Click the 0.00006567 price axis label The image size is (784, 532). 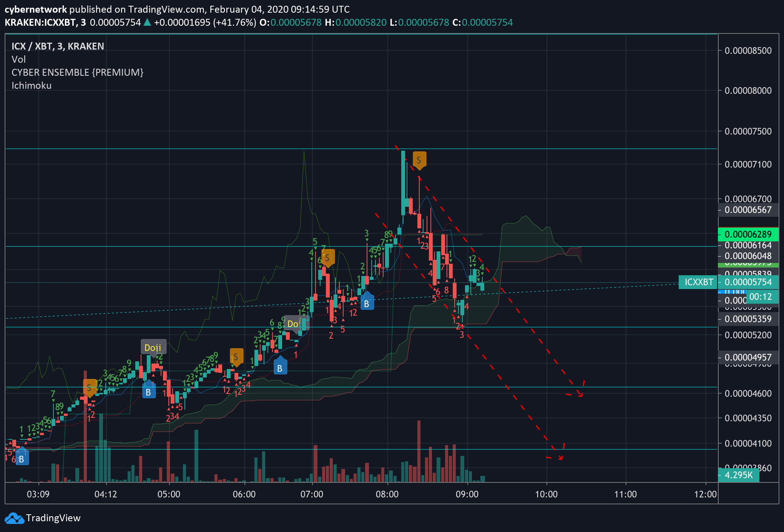click(748, 210)
